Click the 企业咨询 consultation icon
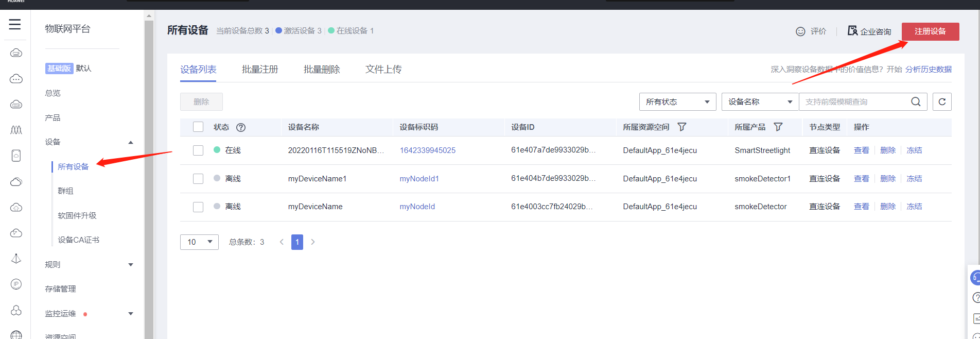 852,31
